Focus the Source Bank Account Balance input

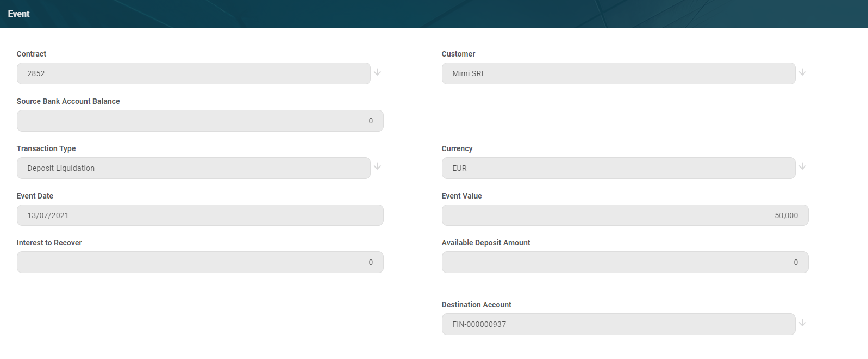pyautogui.click(x=200, y=121)
